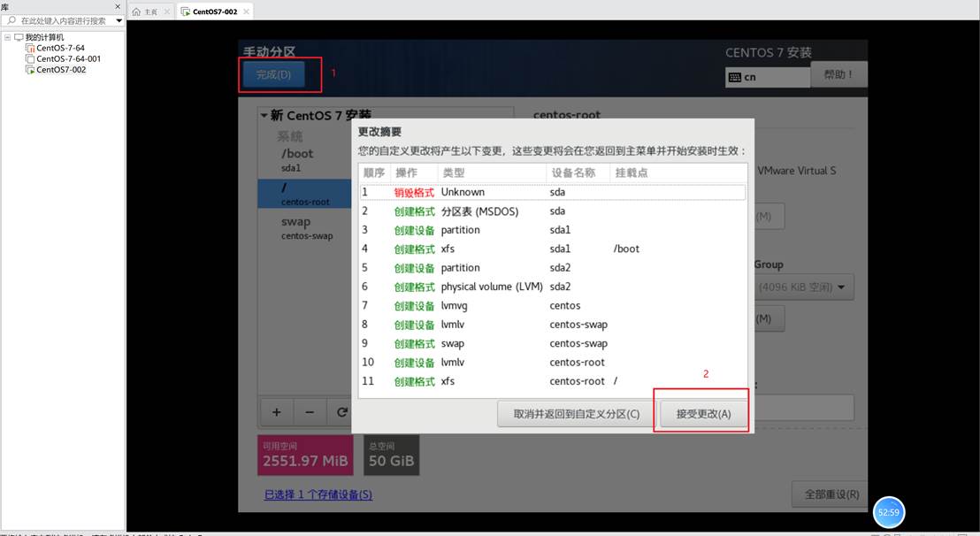Screen dimensions: 980x536
Task: Close the CentOS7-002 tab
Action: coord(246,11)
